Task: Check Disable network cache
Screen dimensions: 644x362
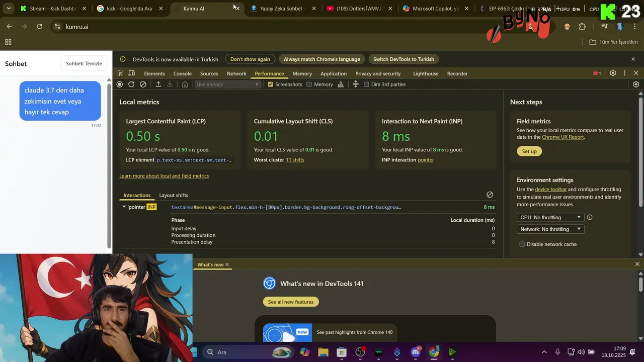Action: click(522, 244)
